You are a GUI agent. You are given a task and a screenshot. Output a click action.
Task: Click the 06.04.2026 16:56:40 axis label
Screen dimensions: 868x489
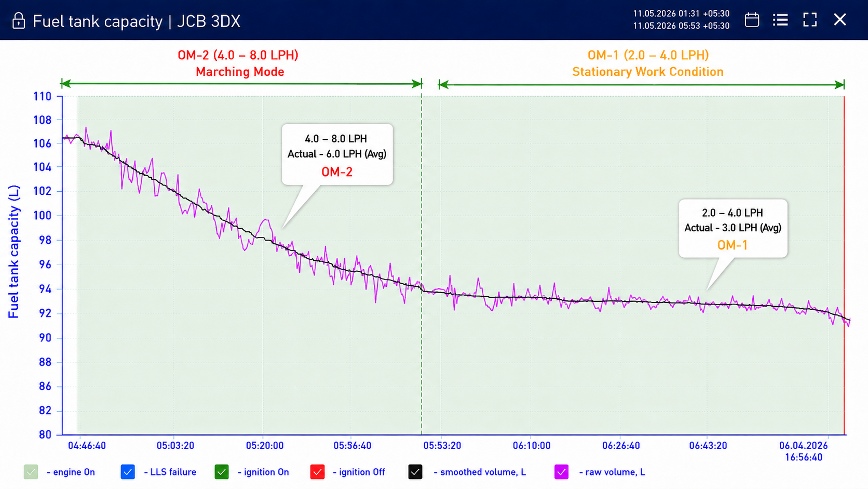point(804,452)
